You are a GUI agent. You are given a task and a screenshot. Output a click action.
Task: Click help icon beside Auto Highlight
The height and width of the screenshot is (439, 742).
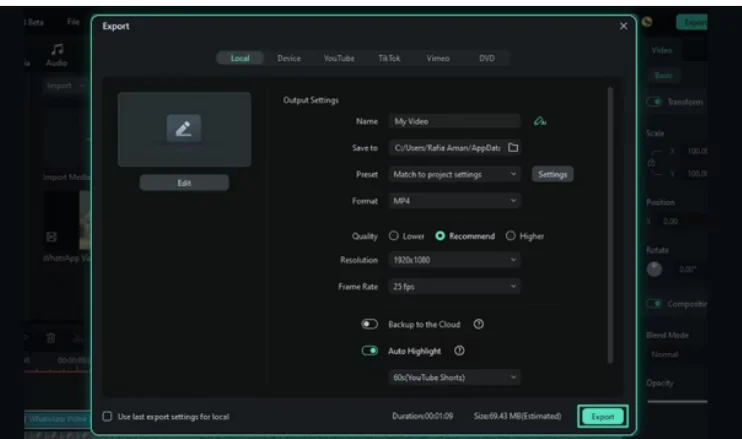[x=459, y=351]
